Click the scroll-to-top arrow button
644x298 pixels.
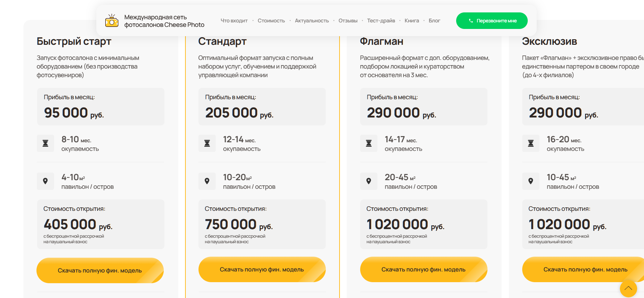click(628, 289)
